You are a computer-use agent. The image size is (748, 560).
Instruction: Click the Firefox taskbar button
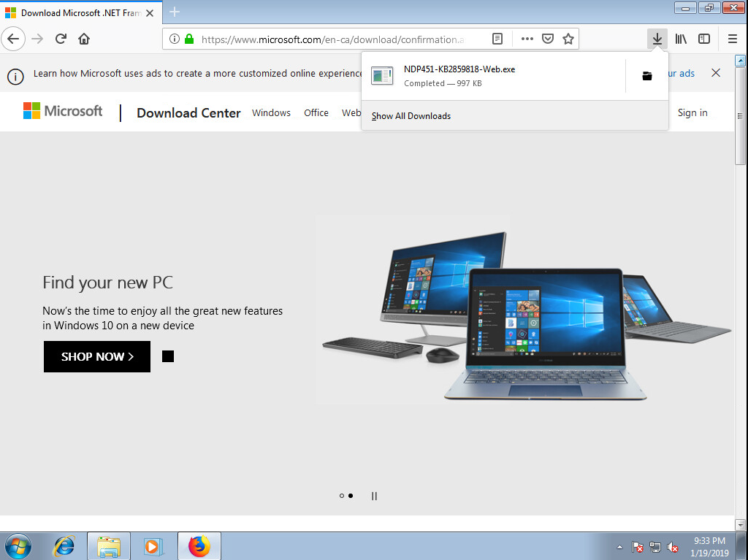(x=199, y=546)
